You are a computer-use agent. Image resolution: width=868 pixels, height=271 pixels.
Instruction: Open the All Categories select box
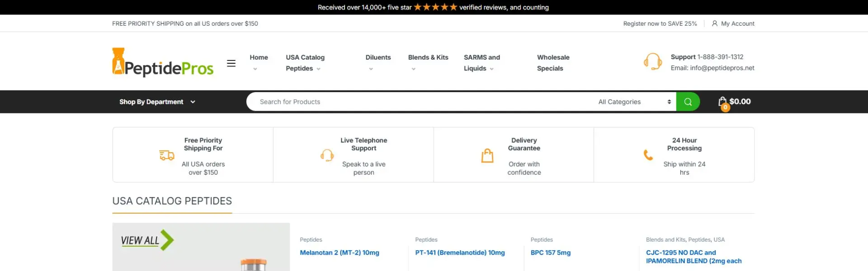(634, 102)
